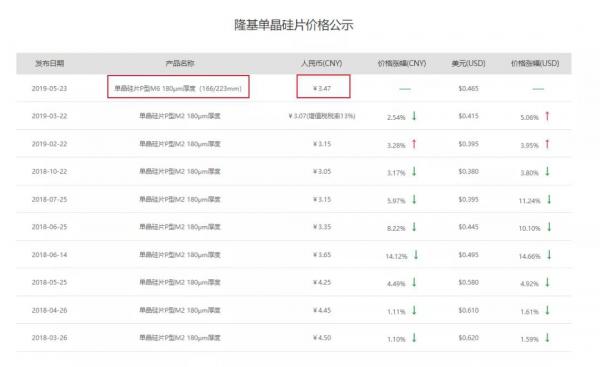Select the price ¥4.45
This screenshot has width=600, height=367.
click(322, 310)
